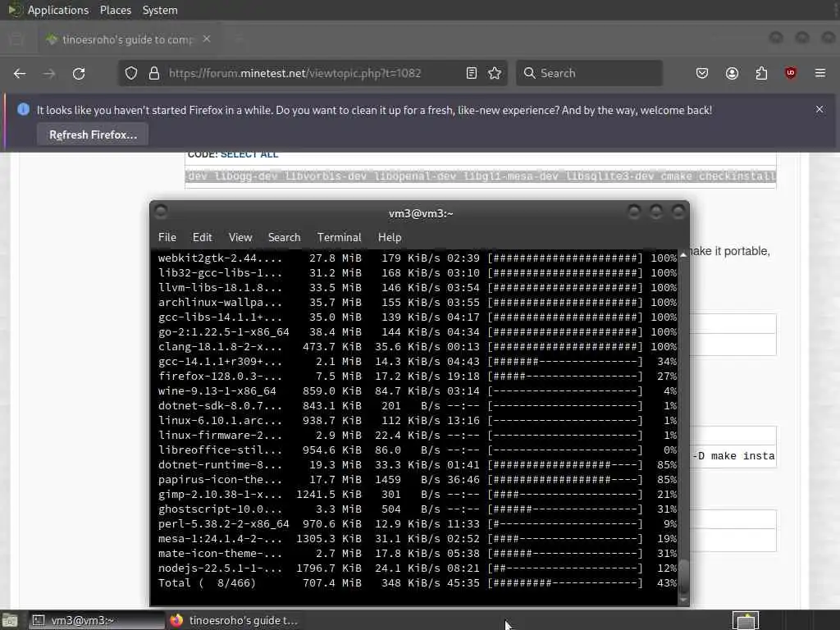840x630 pixels.
Task: Click the wine-9.13-1-x86_64 package line
Action: (418, 391)
